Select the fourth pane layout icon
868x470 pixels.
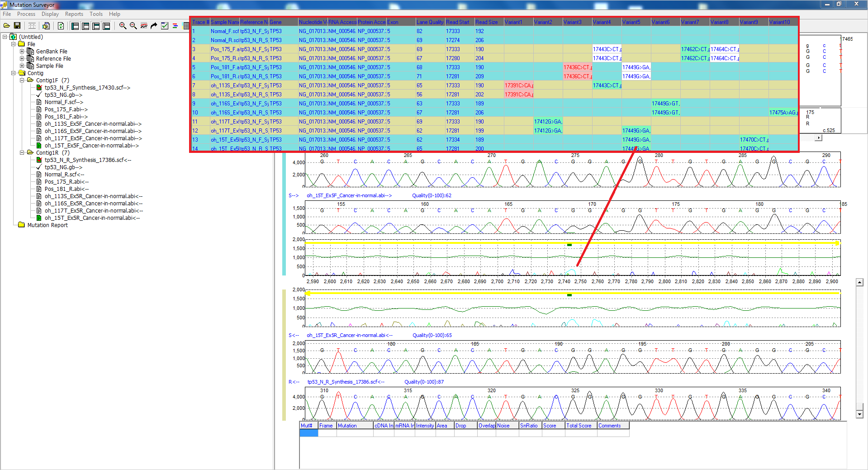(106, 26)
